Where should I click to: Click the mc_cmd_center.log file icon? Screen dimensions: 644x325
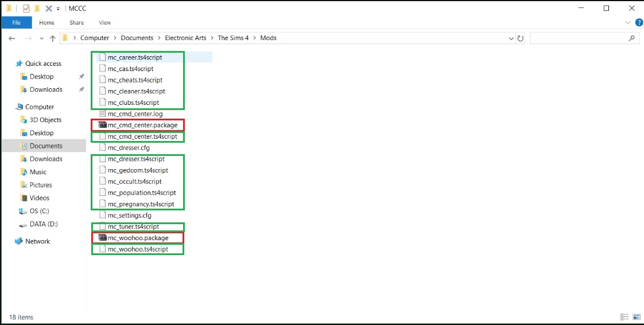pyautogui.click(x=103, y=113)
